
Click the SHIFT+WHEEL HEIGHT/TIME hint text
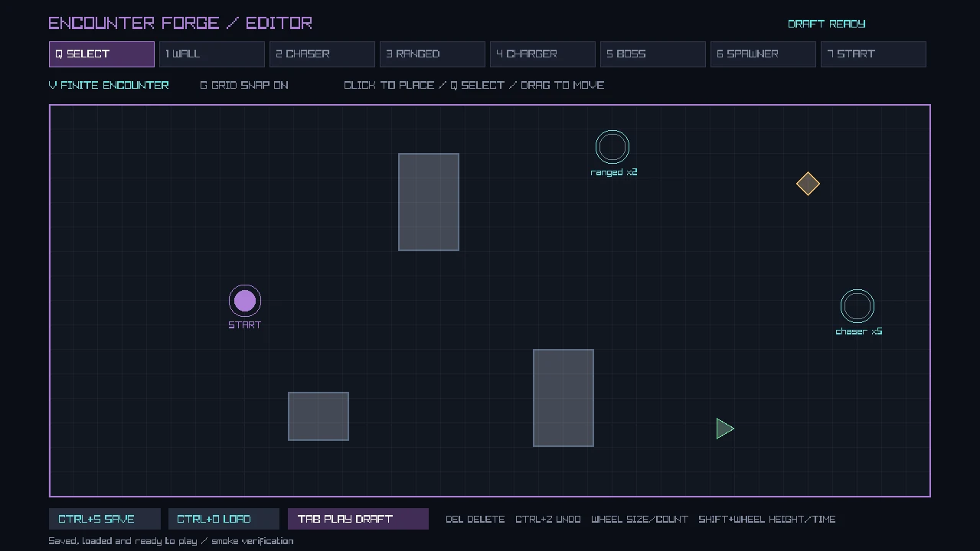tap(767, 519)
